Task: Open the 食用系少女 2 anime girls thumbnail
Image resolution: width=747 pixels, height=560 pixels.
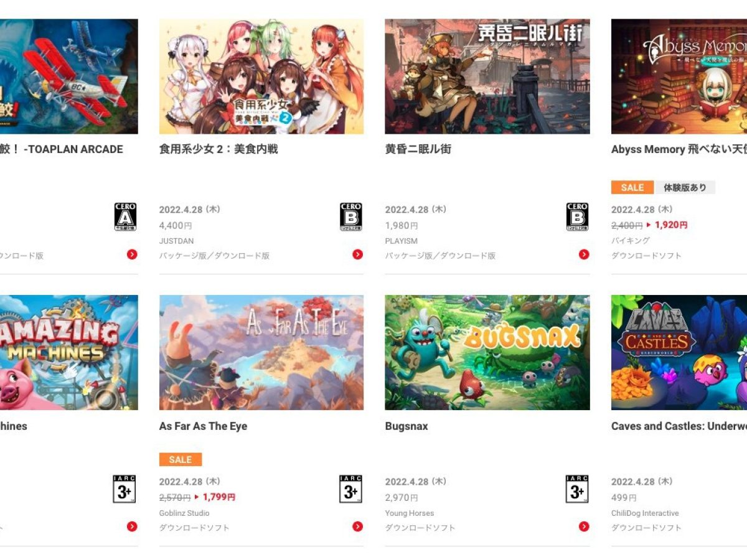Action: [x=261, y=76]
